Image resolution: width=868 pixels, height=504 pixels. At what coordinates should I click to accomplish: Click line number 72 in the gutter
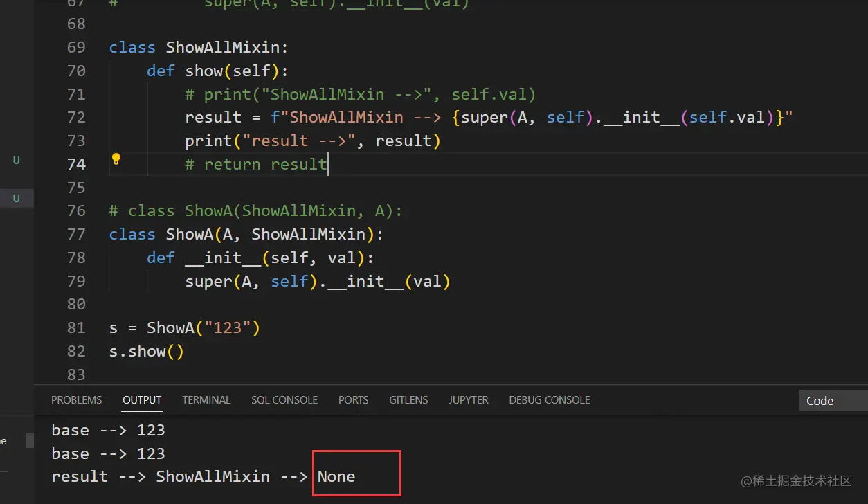coord(76,118)
